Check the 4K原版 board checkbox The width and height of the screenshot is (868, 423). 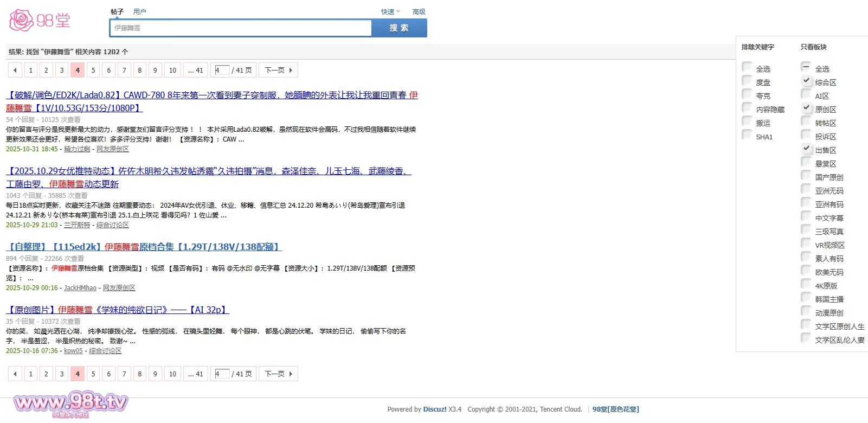pos(806,284)
